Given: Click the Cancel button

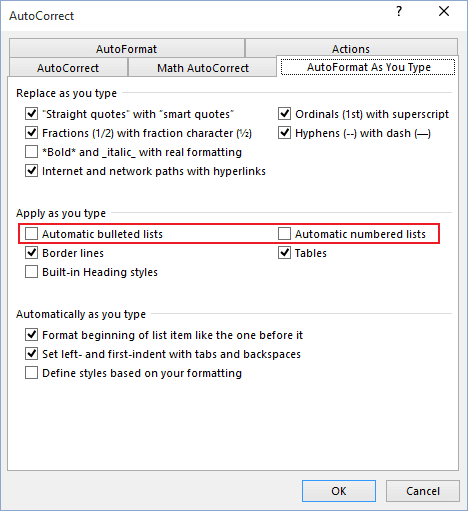Looking at the screenshot, I should (423, 491).
